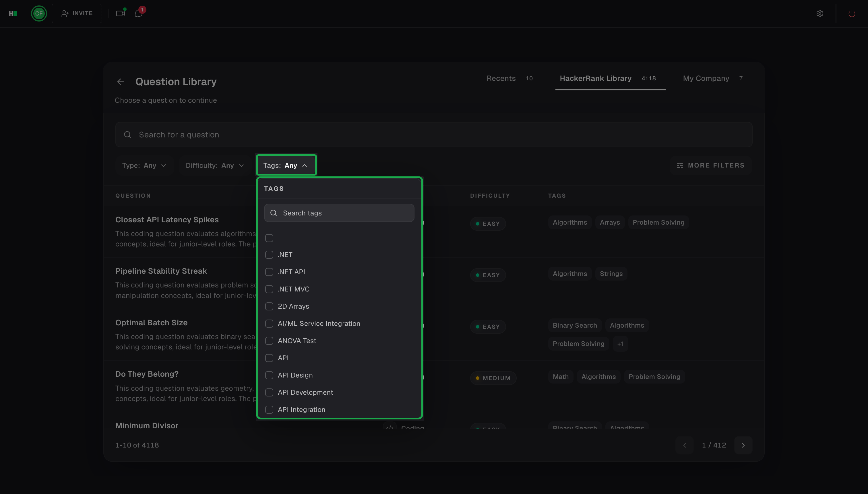Click the 1-10 of 4118 results count
The width and height of the screenshot is (868, 494).
tap(137, 445)
